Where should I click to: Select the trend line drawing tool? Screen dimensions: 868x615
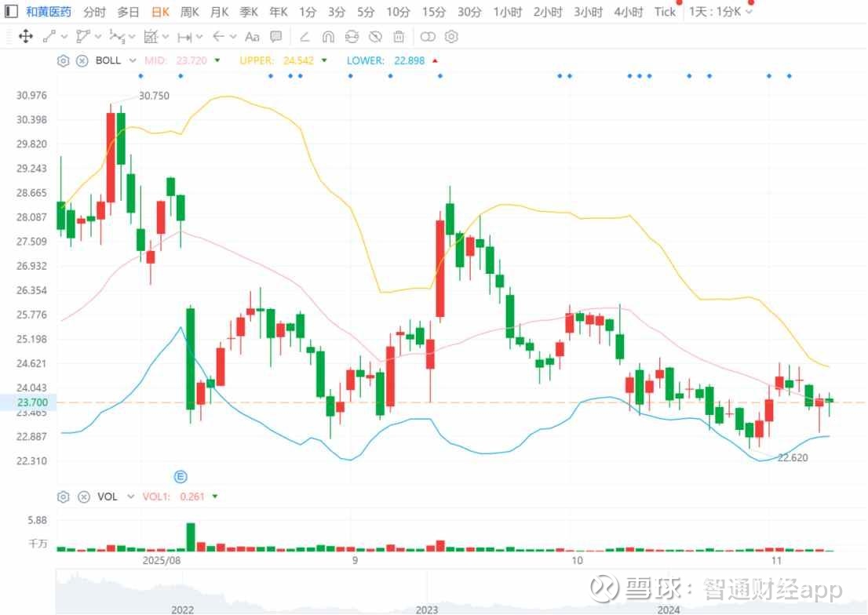click(49, 37)
